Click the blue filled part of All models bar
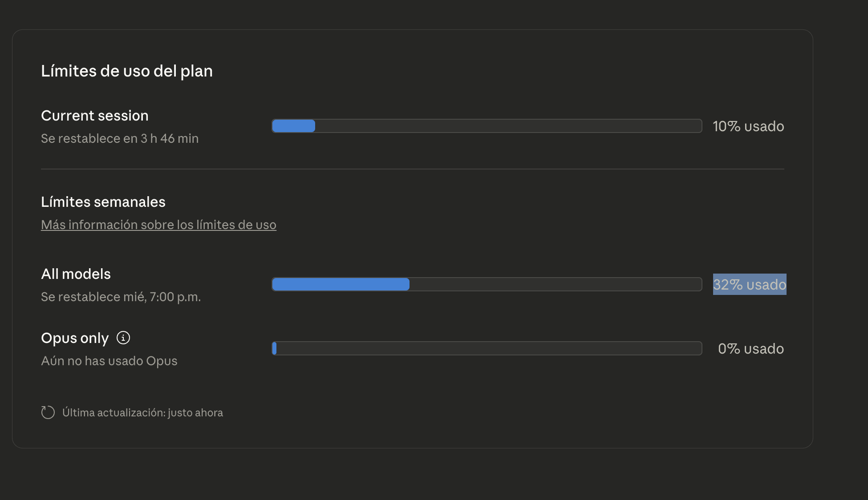This screenshot has width=868, height=500. [x=341, y=284]
